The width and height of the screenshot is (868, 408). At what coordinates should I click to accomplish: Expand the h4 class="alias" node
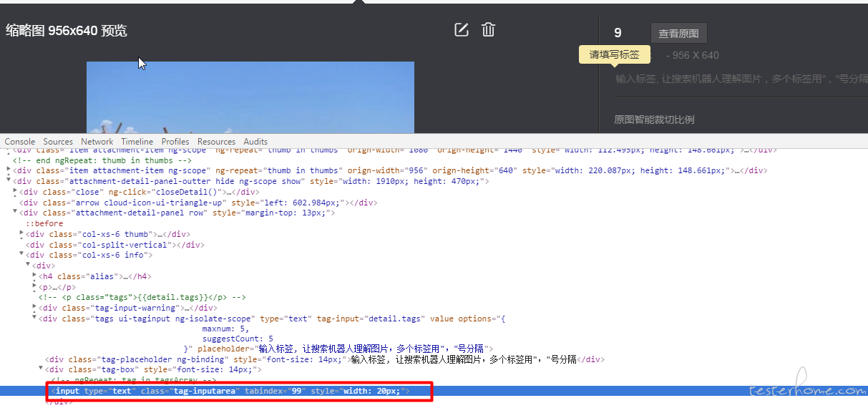pos(34,276)
